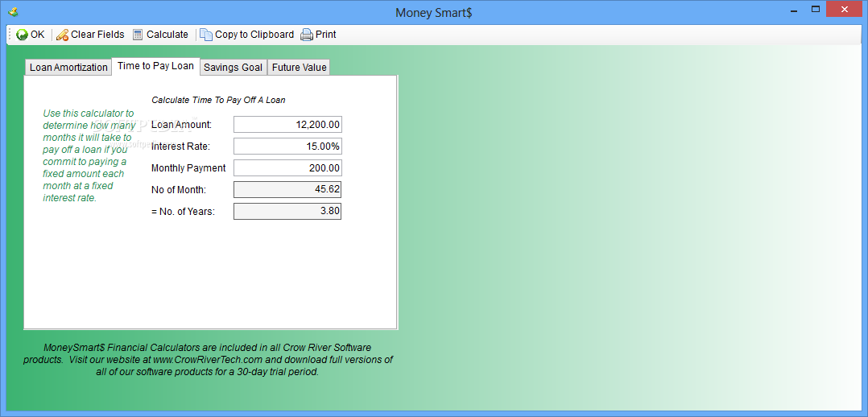Maximize the Money Smart$ window
This screenshot has width=868, height=417.
[x=815, y=9]
